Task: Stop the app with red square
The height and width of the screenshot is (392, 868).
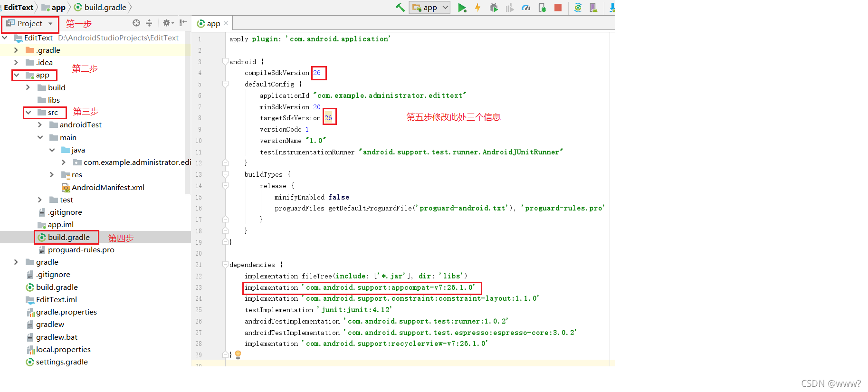Action: coord(558,8)
